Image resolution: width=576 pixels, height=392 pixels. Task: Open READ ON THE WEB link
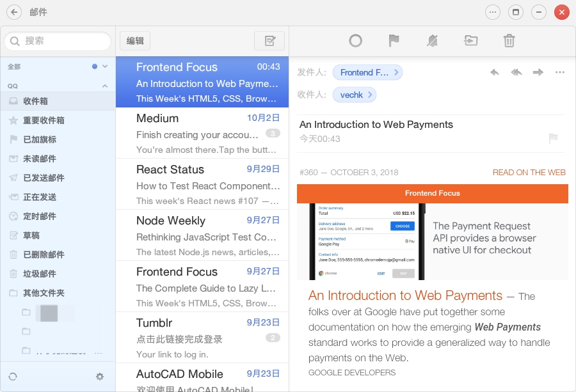tap(529, 173)
